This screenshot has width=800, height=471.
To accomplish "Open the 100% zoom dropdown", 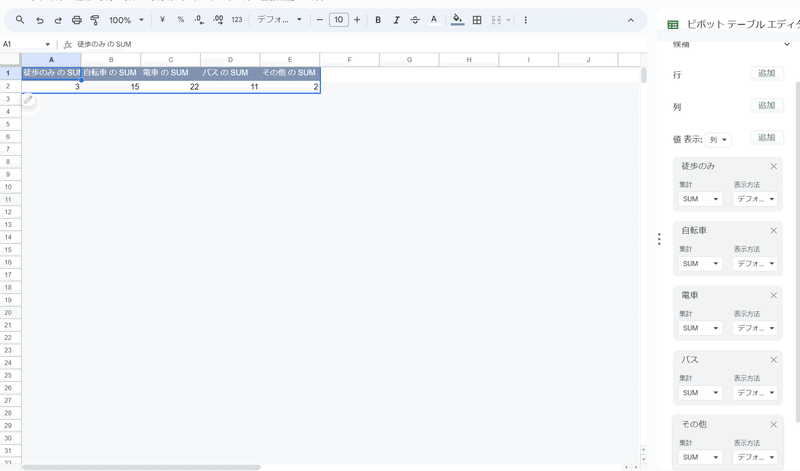I will 126,20.
